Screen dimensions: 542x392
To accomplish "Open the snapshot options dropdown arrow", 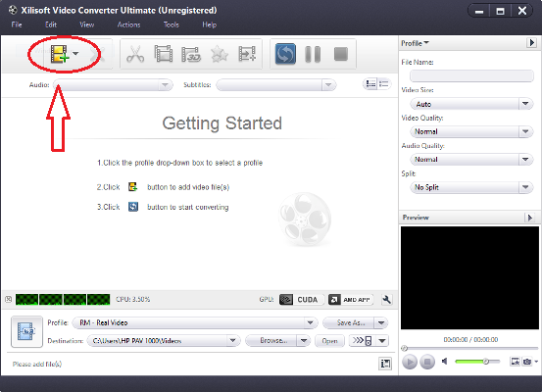I will pyautogui.click(x=536, y=362).
